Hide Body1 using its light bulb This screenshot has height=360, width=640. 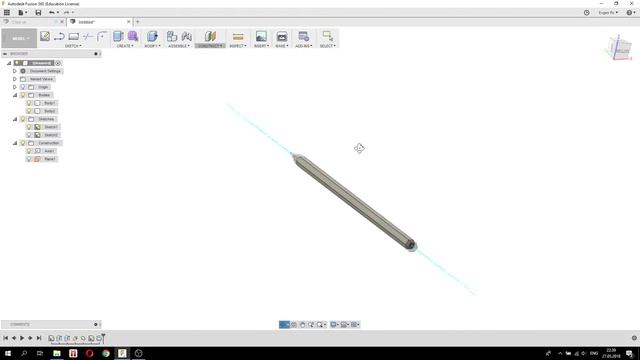point(29,103)
